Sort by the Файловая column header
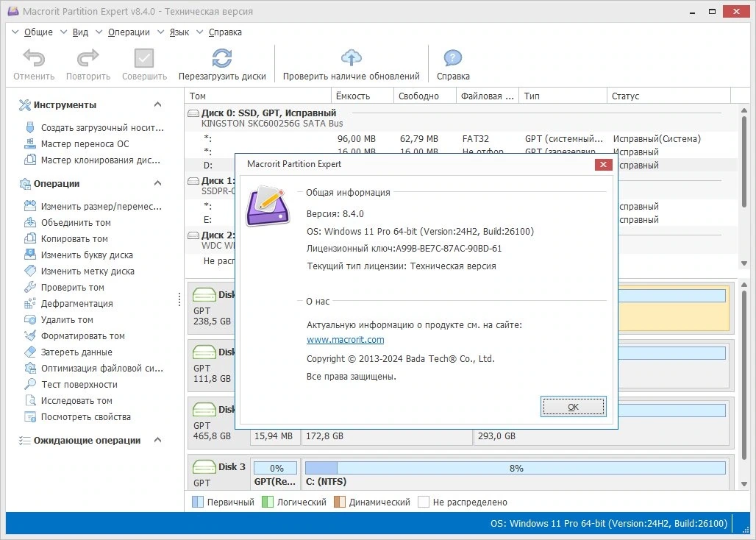The width and height of the screenshot is (756, 540). coord(488,96)
